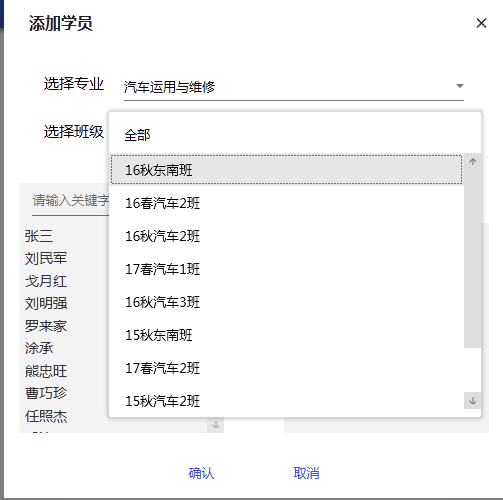Image resolution: width=503 pixels, height=500 pixels.
Task: Click the dropdown list scroll-down arrow
Action: coord(472,400)
